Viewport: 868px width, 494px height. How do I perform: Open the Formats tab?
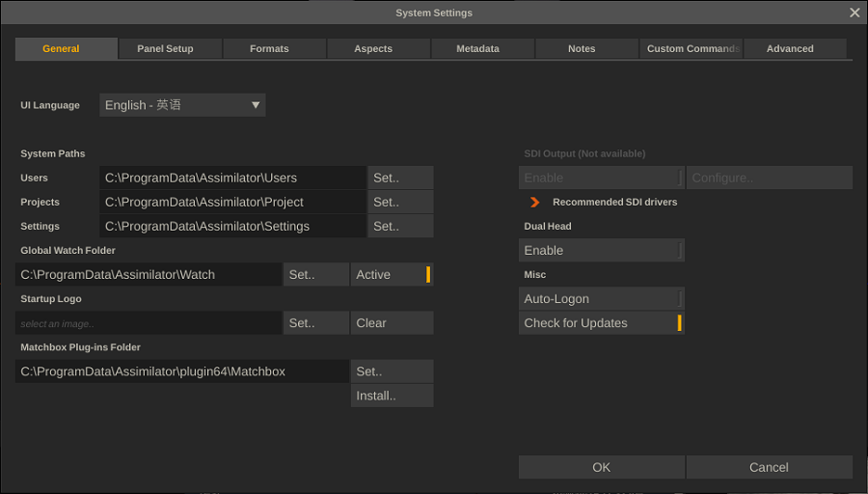[275, 49]
